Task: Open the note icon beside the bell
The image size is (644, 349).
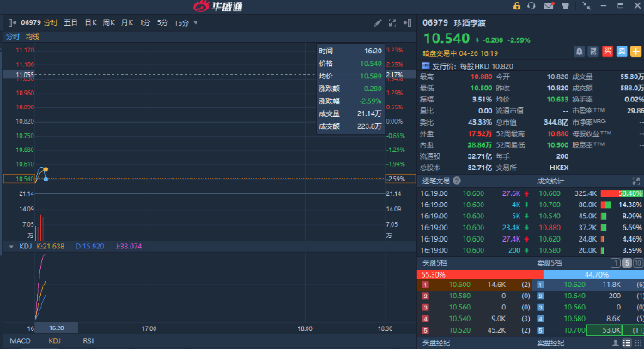Action: coord(593,52)
